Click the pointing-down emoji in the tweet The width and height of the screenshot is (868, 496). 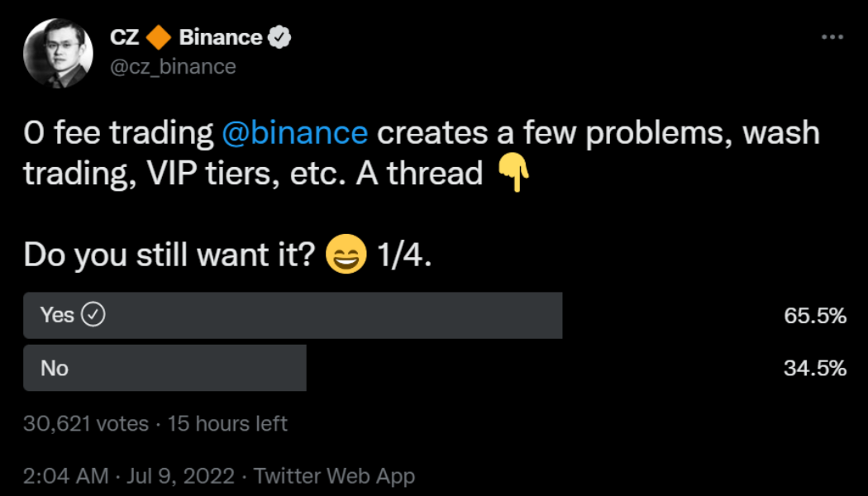point(515,174)
